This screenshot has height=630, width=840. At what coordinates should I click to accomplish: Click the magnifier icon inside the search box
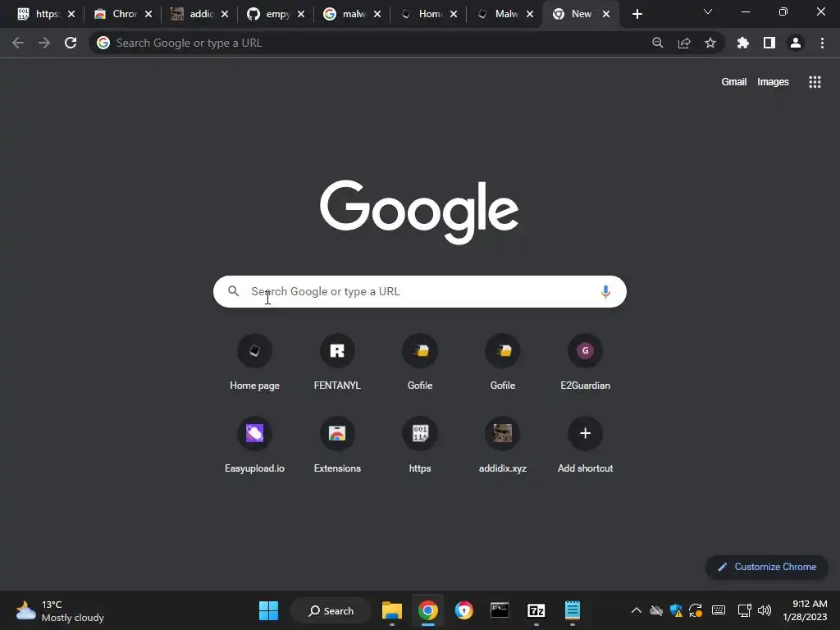coord(233,291)
